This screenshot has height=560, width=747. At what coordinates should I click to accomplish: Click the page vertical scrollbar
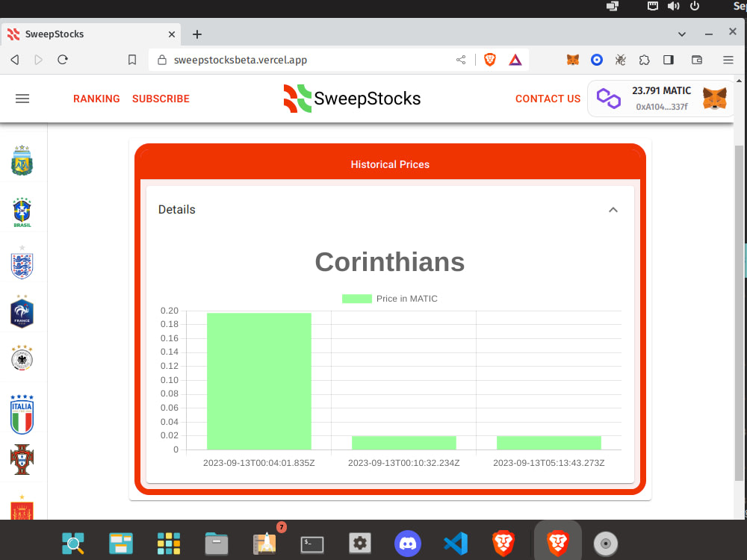click(x=739, y=312)
